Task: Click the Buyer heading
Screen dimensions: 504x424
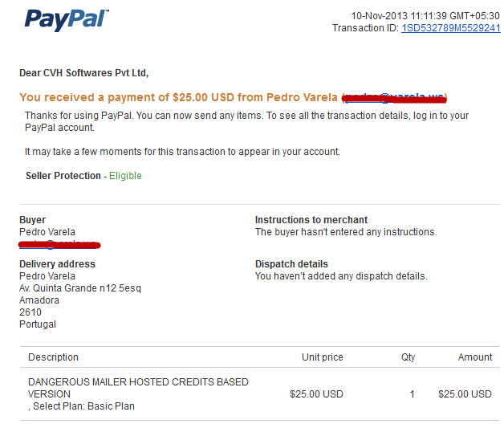Action: click(x=32, y=220)
